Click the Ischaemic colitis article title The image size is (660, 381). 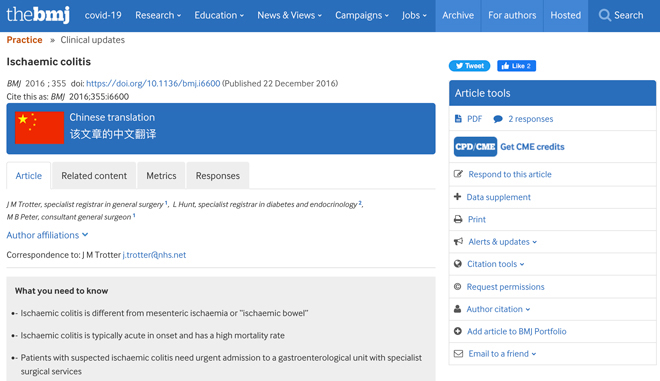(x=48, y=61)
